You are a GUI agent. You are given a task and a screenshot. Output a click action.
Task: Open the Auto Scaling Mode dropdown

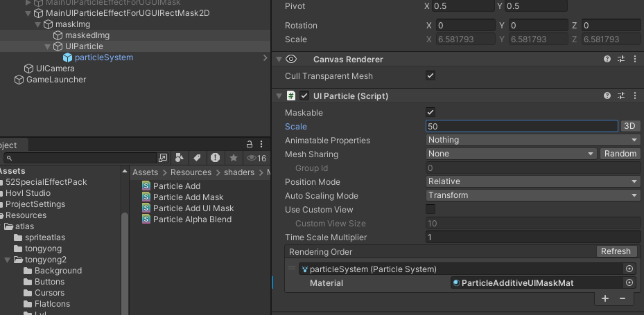(x=532, y=195)
